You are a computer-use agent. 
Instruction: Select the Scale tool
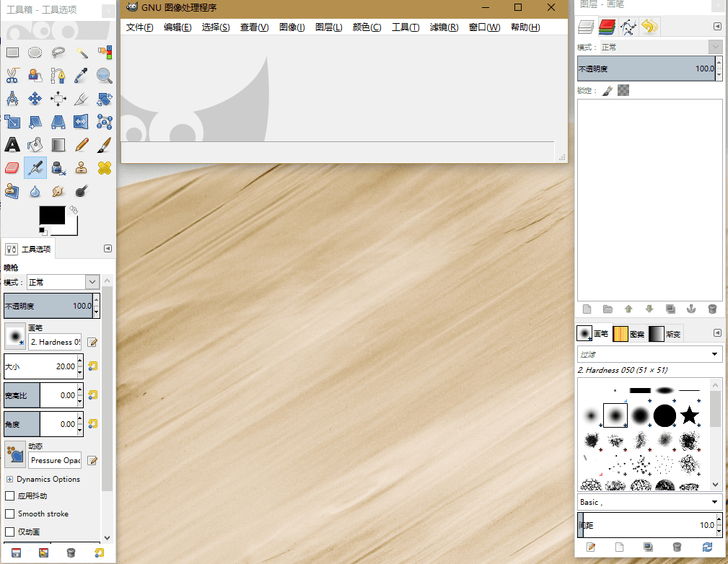pos(12,122)
